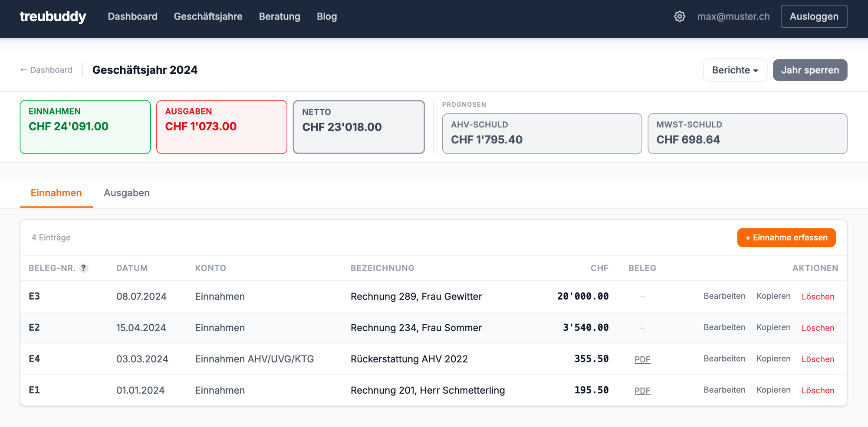Screen dimensions: 868x427
Task: Click the date 08.07.2024
Action: [x=141, y=297]
